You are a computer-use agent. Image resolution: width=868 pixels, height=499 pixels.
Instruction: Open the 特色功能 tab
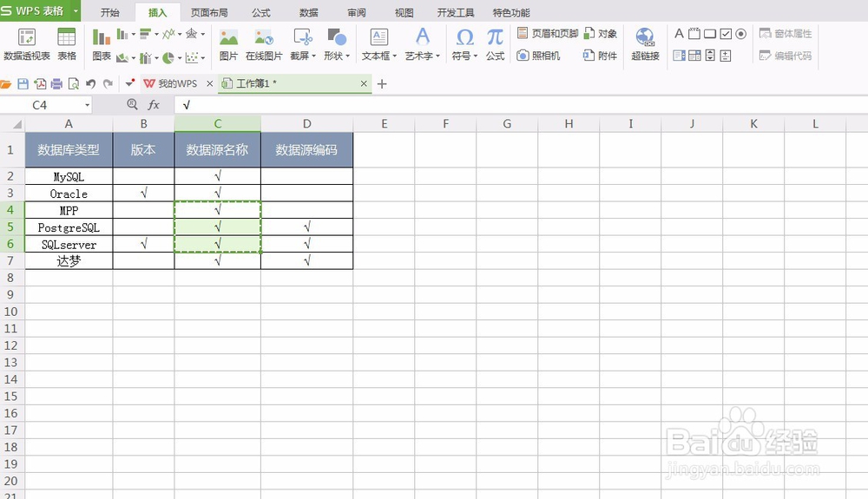point(511,12)
